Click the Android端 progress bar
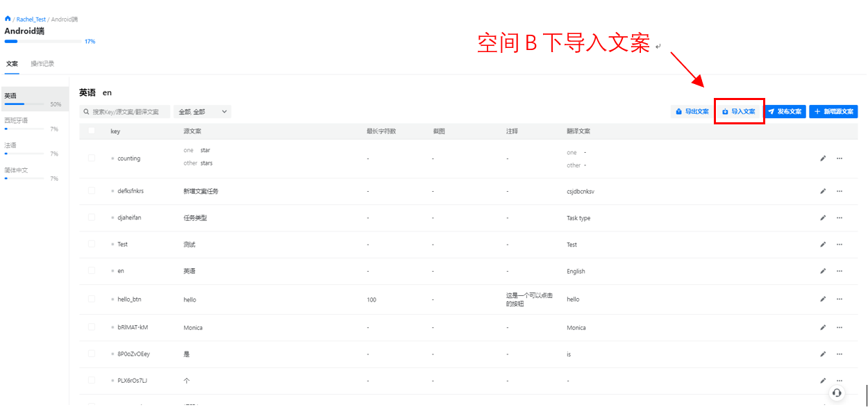This screenshot has height=412, width=868. click(42, 42)
